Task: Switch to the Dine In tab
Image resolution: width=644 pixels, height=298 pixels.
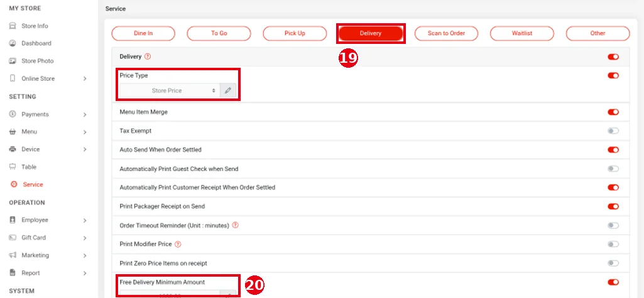Action: pyautogui.click(x=143, y=33)
